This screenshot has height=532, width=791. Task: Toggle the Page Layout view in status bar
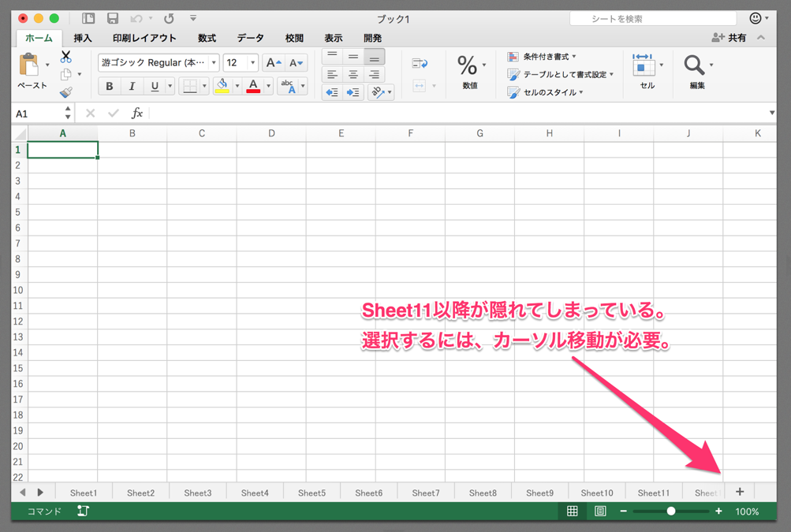(x=599, y=511)
